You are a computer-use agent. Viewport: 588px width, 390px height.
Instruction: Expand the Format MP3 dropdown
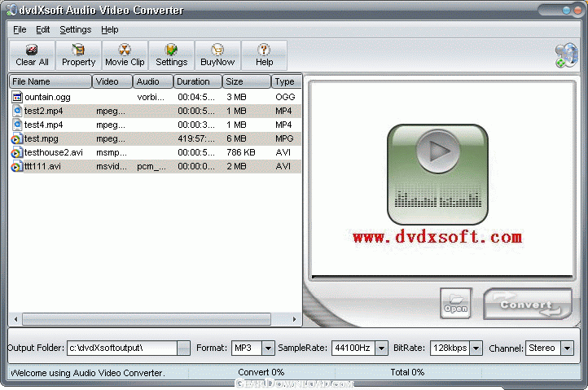[x=268, y=348]
